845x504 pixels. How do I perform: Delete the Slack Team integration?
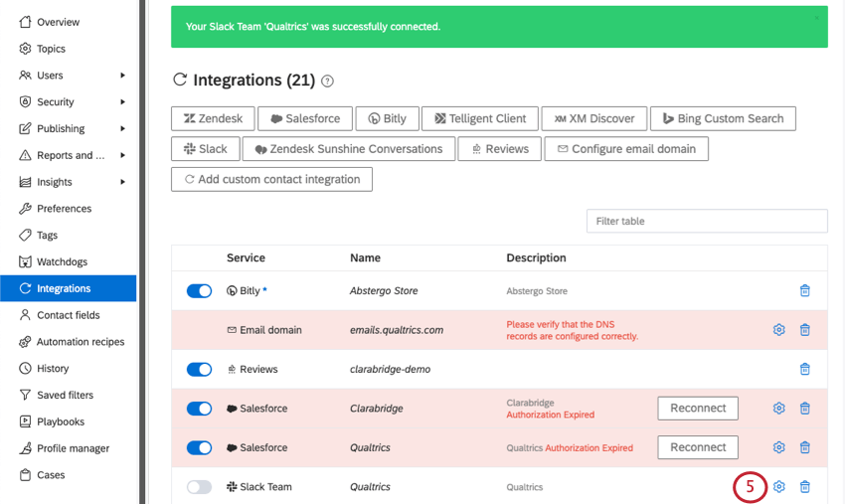tap(804, 487)
